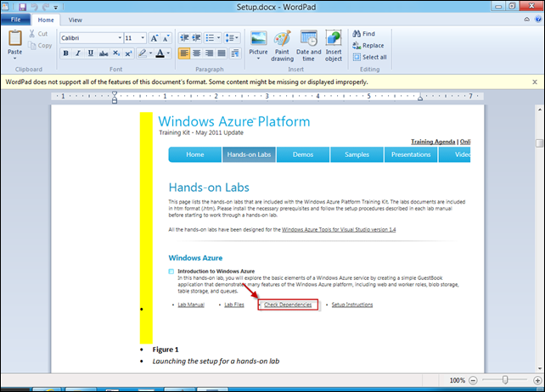Image resolution: width=545 pixels, height=392 pixels.
Task: Click the Decrease indent button
Action: point(184,38)
